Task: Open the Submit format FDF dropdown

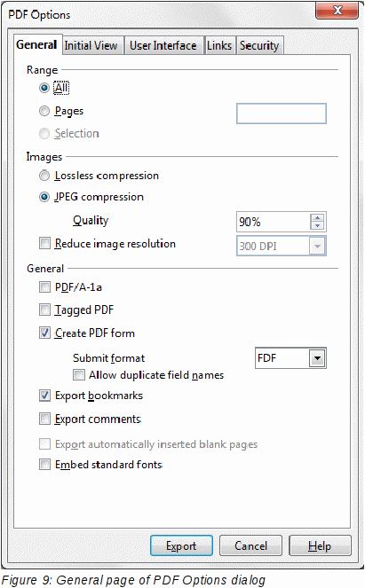Action: tap(317, 358)
